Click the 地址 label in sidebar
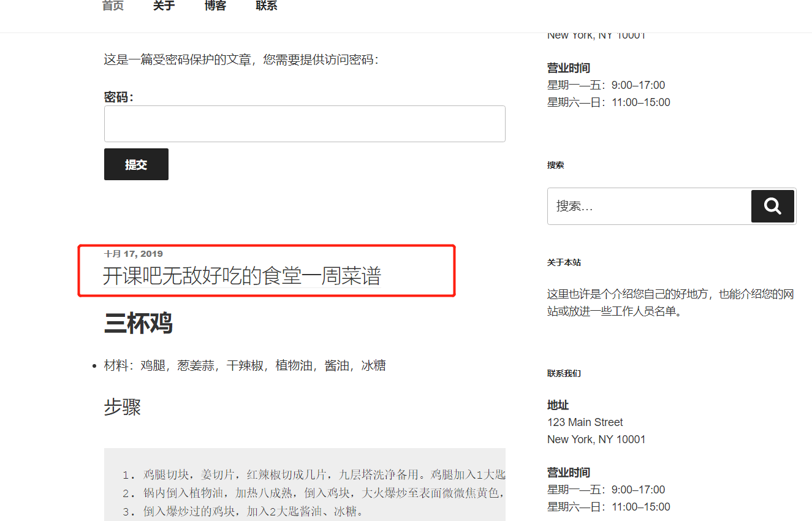 (x=558, y=405)
